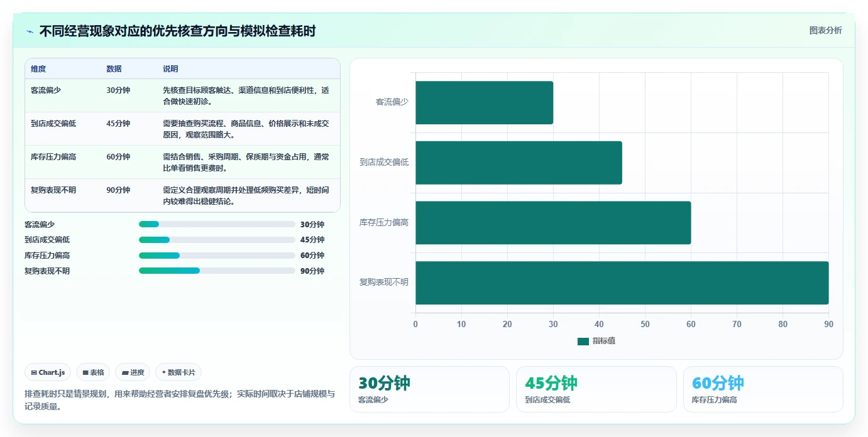868x437 pixels.
Task: Click the 库存压力偏高 progress bar
Action: (217, 256)
